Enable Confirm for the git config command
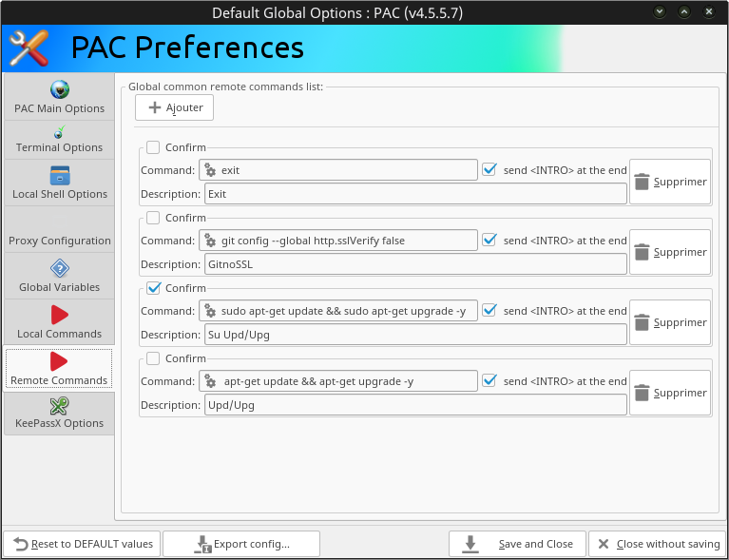 point(153,218)
